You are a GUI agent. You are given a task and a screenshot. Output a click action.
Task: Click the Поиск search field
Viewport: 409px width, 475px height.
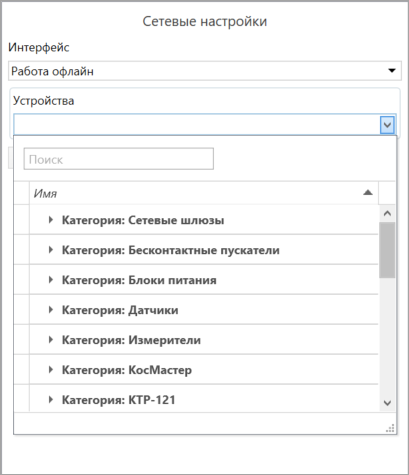[x=119, y=159]
